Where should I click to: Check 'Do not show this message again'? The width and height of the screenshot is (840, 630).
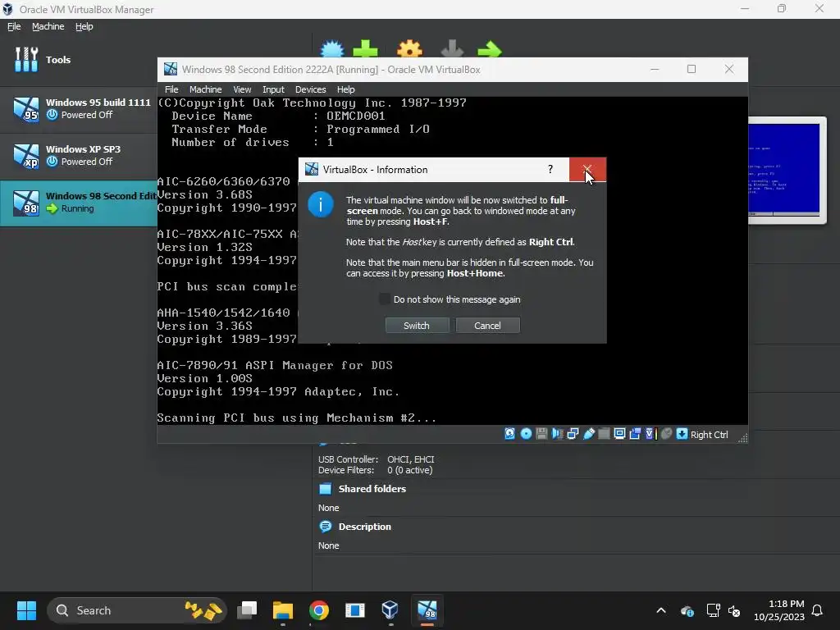[x=384, y=299]
